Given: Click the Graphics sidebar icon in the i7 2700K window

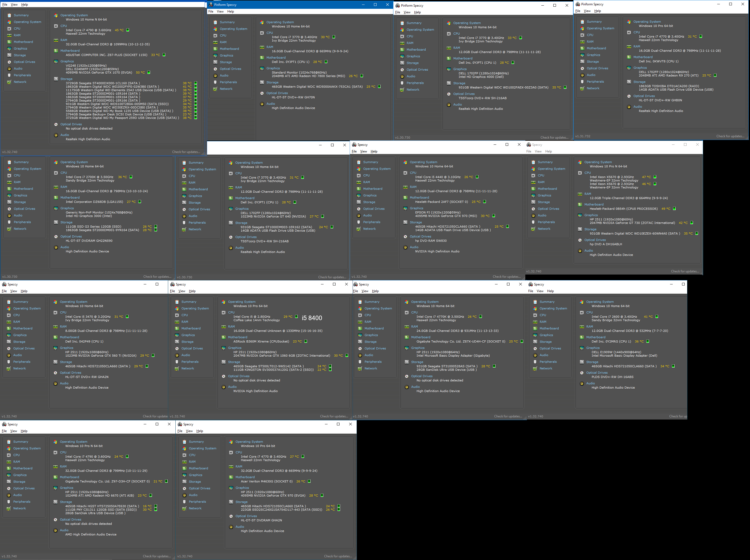Looking at the screenshot, I should coord(9,196).
